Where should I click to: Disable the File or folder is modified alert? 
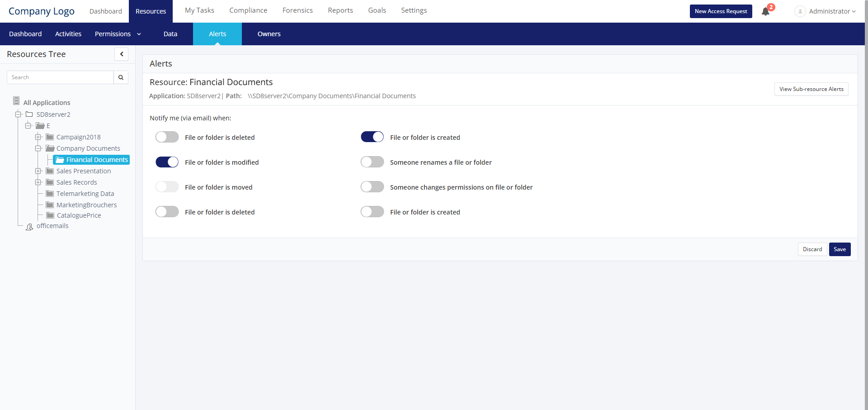coord(167,162)
